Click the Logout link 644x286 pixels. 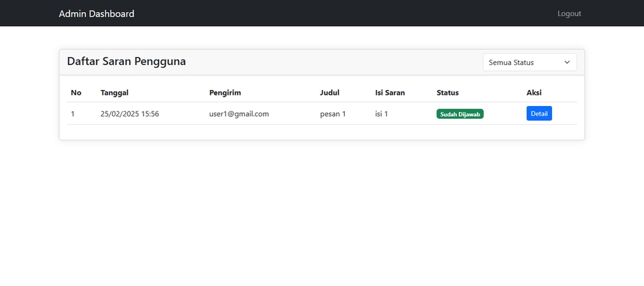[570, 13]
